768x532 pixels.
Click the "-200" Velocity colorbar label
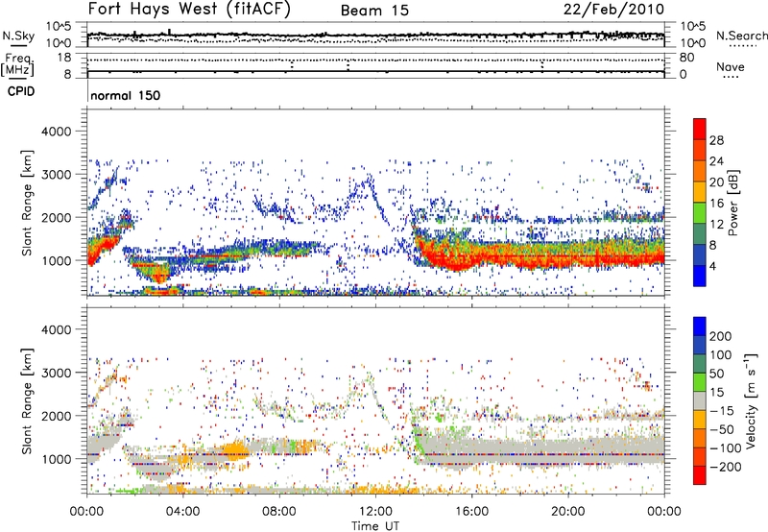coord(726,467)
